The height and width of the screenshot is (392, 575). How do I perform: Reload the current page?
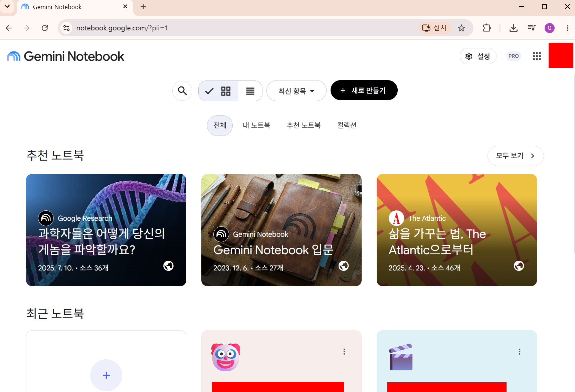45,28
